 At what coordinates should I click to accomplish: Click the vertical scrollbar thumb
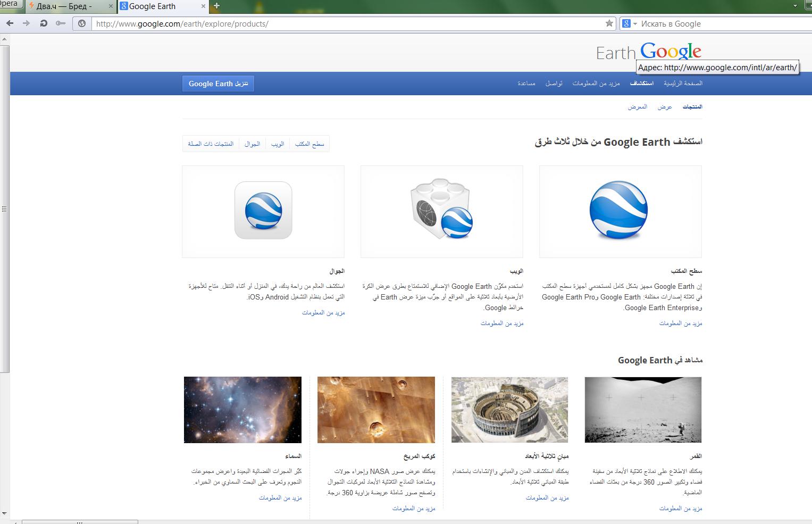[x=4, y=209]
